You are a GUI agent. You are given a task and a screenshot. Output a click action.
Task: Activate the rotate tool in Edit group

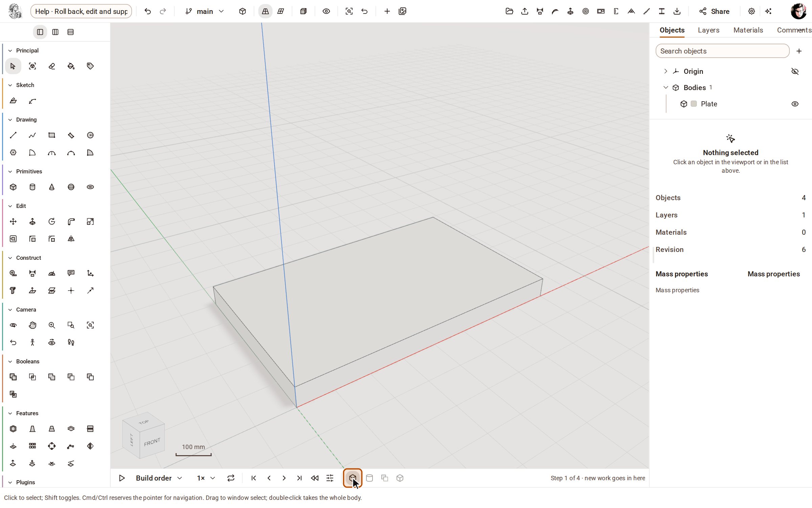tap(52, 221)
